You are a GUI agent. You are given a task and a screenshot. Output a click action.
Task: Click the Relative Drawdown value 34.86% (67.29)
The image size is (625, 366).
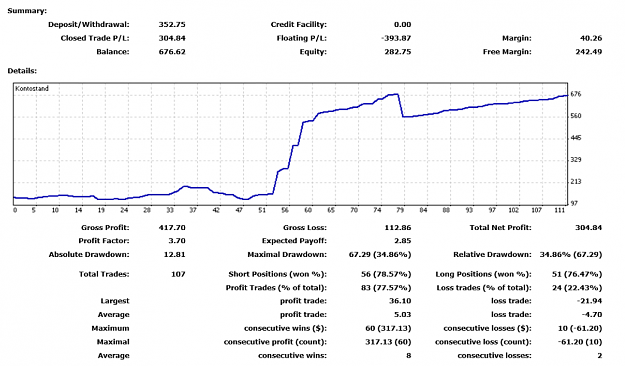[571, 254]
